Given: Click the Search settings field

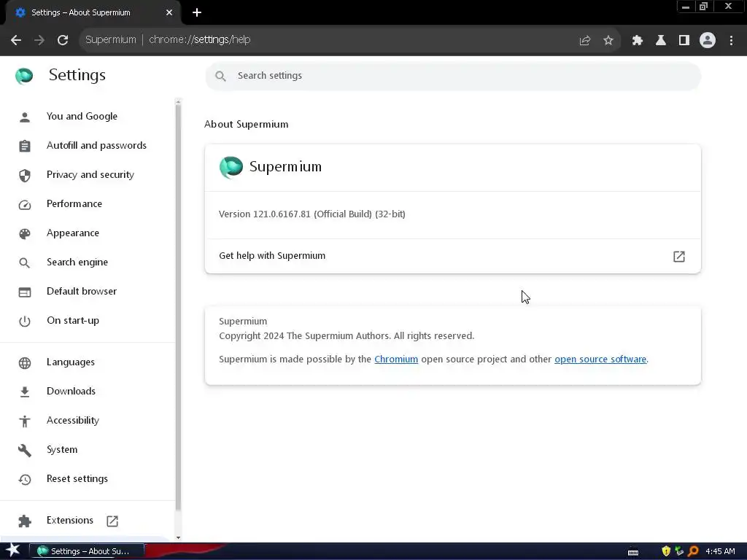Looking at the screenshot, I should tap(452, 76).
